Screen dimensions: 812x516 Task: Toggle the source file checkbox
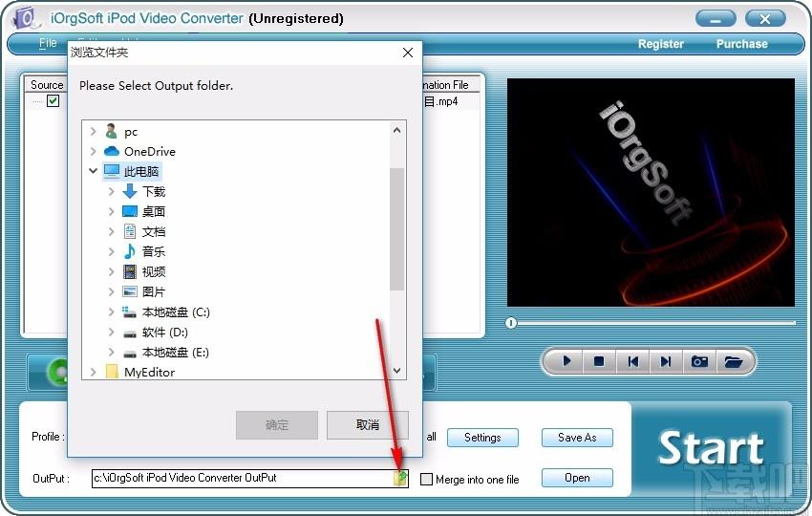click(53, 100)
